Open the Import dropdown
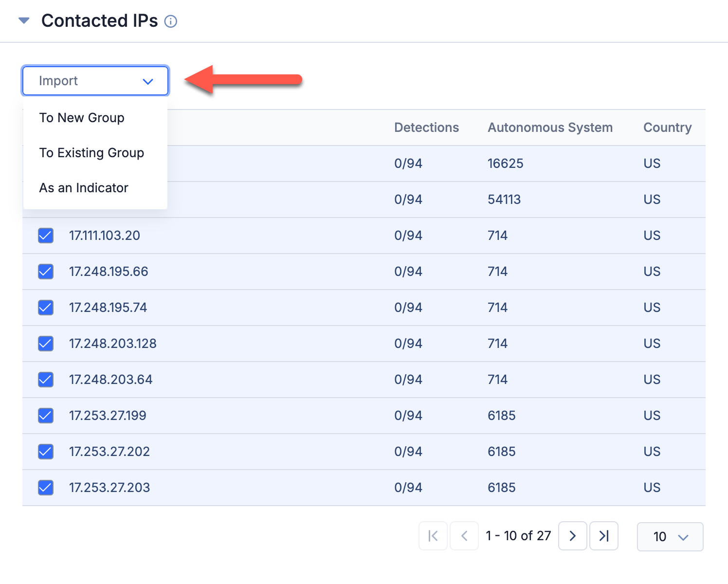 click(x=95, y=81)
